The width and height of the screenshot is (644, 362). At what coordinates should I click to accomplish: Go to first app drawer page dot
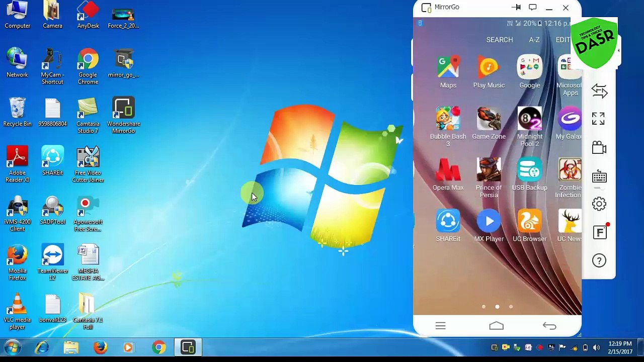pos(484,307)
